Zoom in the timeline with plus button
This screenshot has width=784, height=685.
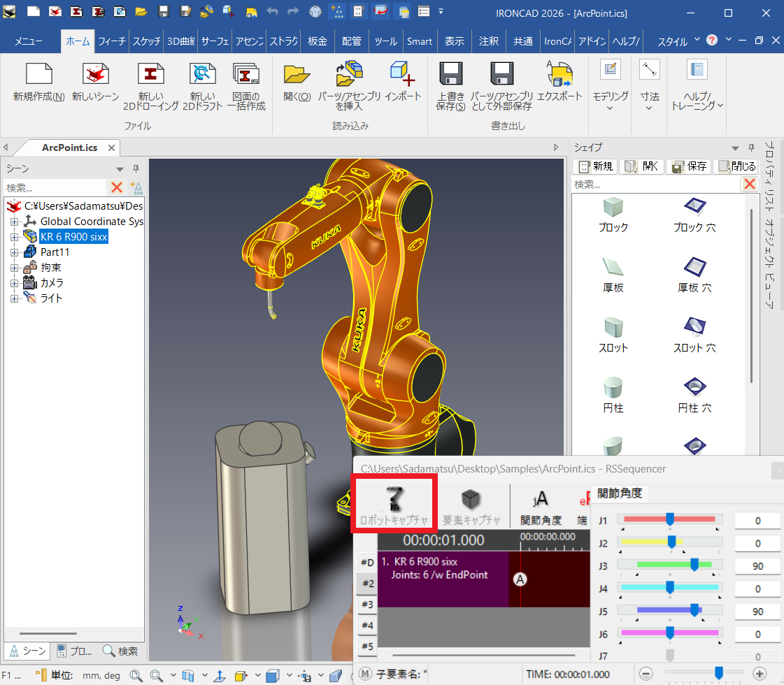point(760,674)
